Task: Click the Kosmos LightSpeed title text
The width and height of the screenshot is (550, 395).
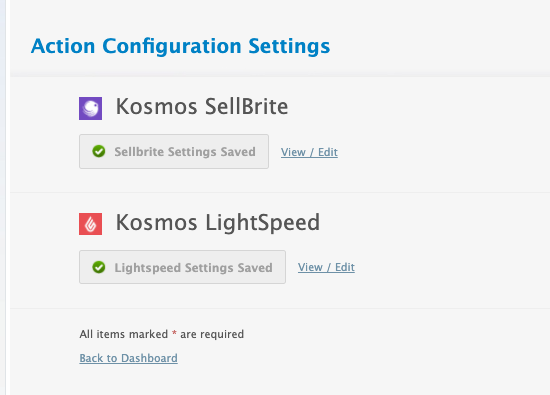Action: (218, 223)
